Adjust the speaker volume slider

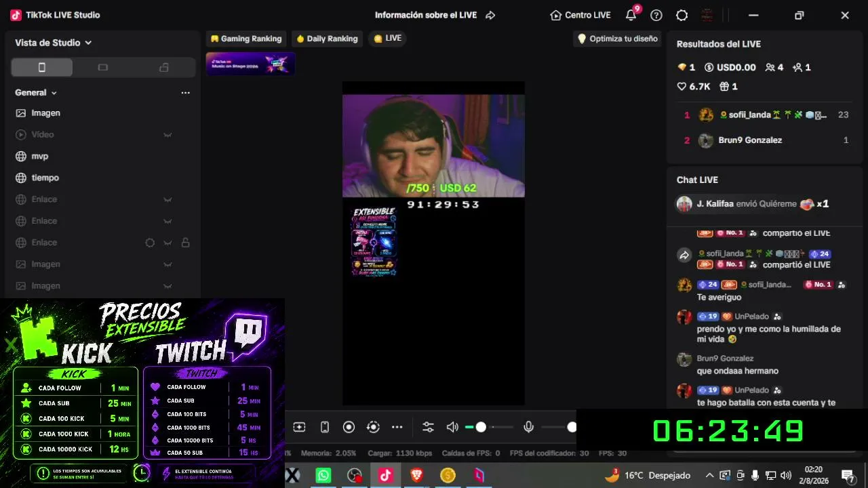pos(489,427)
